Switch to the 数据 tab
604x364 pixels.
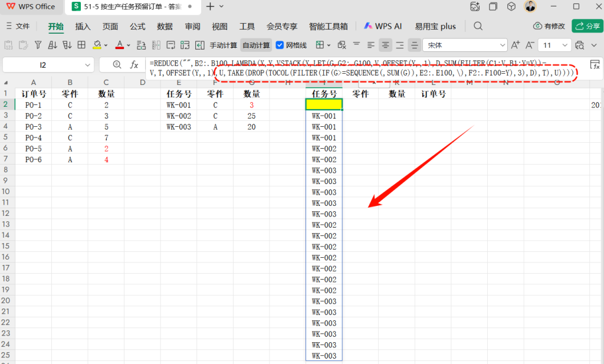tap(165, 26)
